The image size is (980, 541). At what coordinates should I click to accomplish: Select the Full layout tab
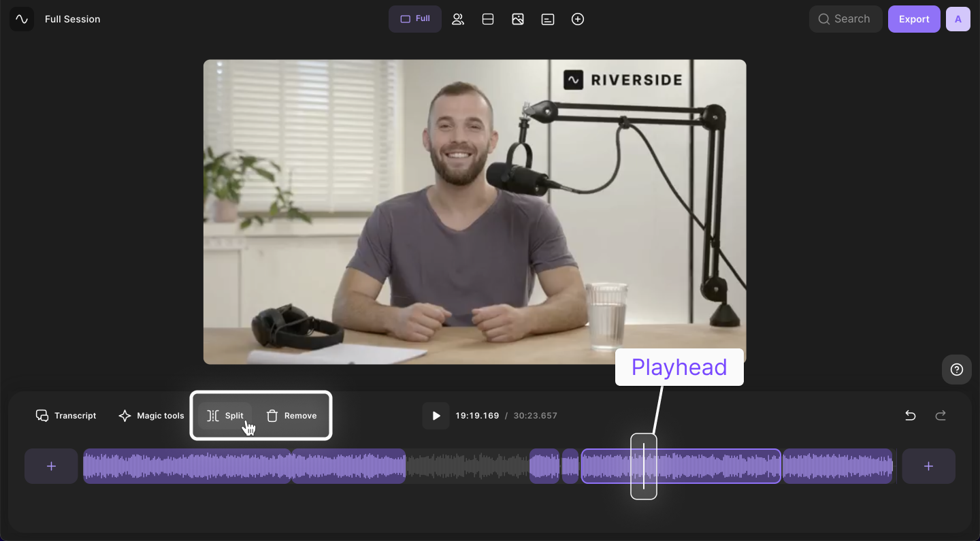(x=415, y=19)
